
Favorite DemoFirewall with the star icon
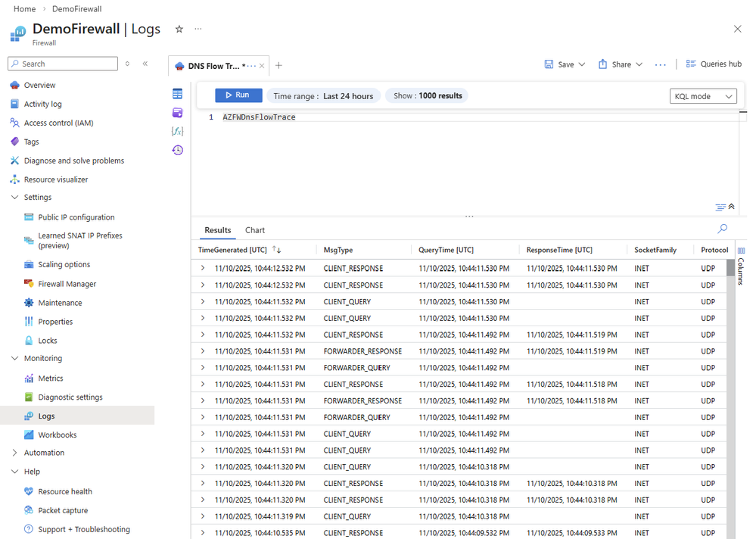[x=179, y=29]
